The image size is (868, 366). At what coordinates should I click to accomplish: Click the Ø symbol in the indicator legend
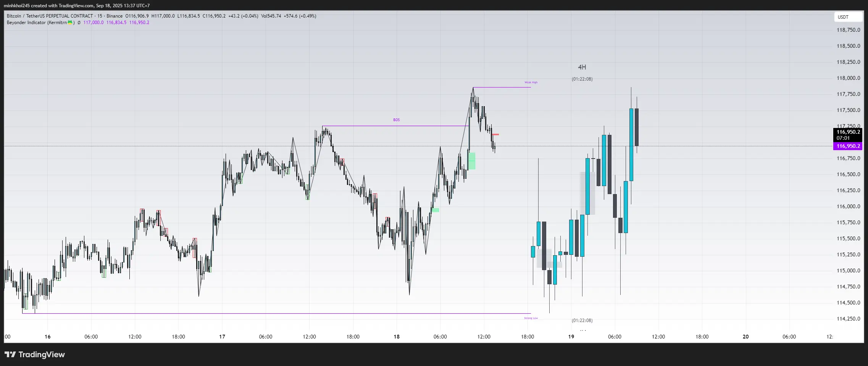pyautogui.click(x=79, y=23)
